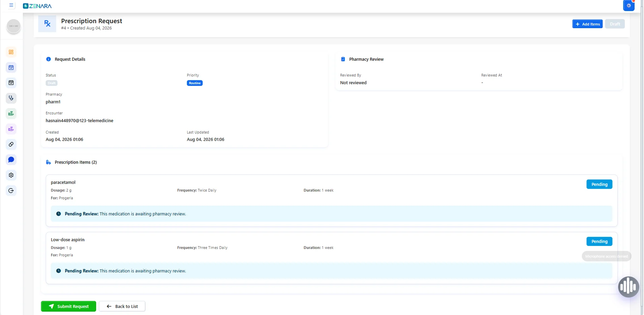Open the blue calendar-check sidebar icon
Screen dimensions: 644x315
coord(11,67)
